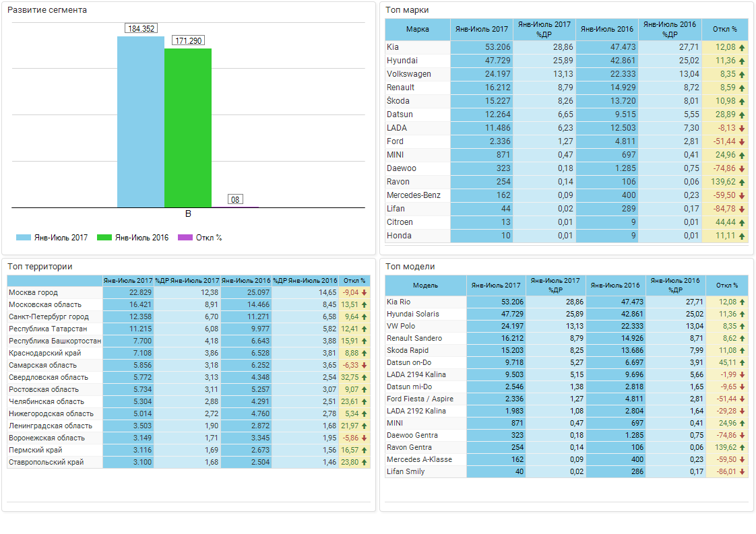Select the LADA brand cell
756x534 pixels.
pos(418,128)
